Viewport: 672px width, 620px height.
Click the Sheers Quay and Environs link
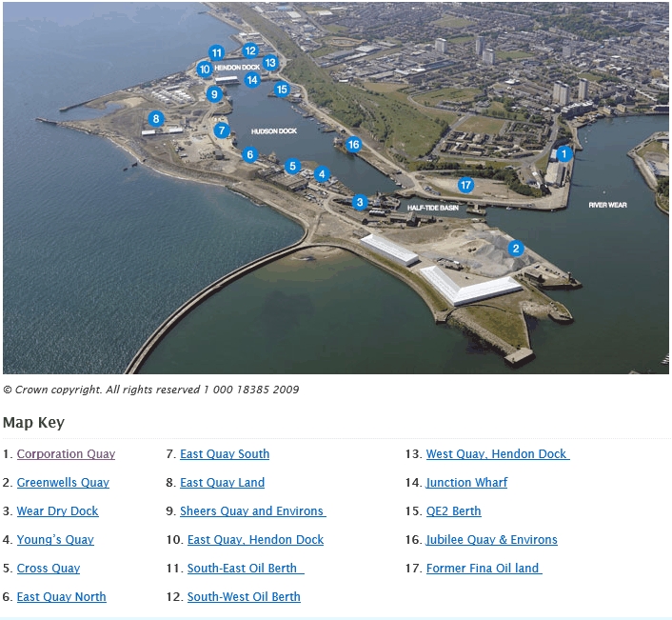coord(252,511)
